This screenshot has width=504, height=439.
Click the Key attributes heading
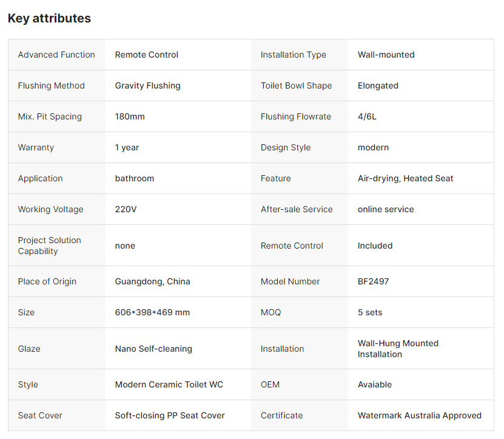[49, 18]
